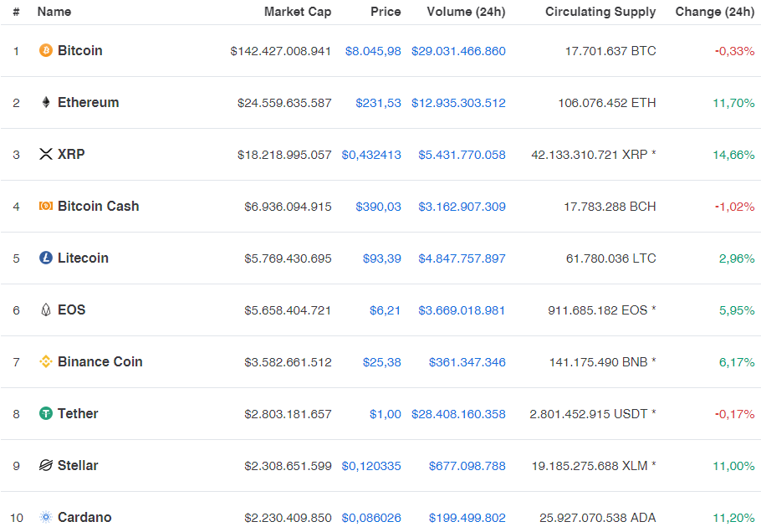
Task: Click EOS volume $3.669.018.981
Action: 462,310
